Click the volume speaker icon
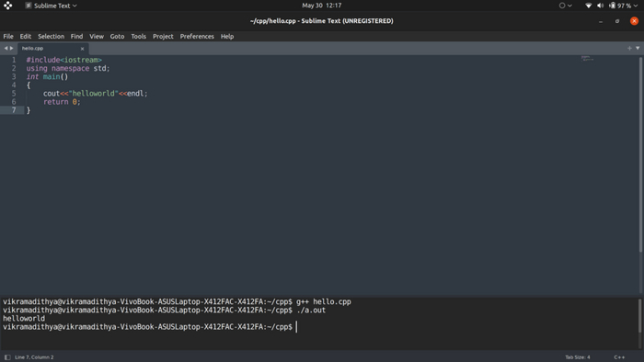The width and height of the screenshot is (644, 362). [600, 6]
